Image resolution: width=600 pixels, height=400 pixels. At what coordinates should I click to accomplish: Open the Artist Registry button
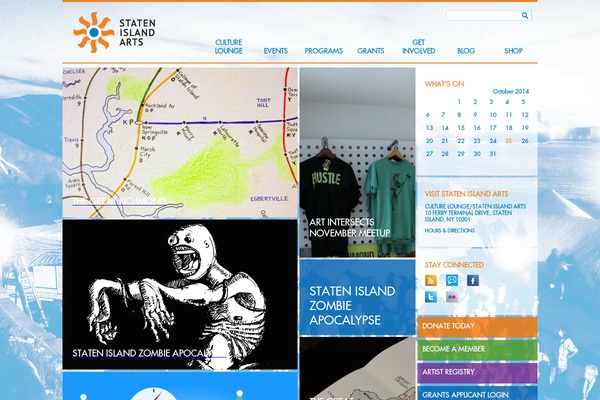[x=477, y=372]
